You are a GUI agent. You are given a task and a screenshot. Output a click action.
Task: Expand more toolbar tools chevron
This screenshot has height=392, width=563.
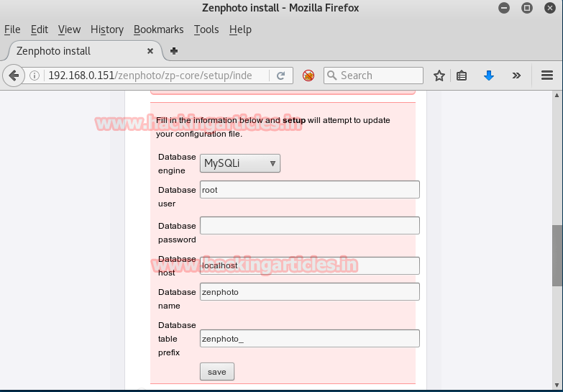(516, 76)
